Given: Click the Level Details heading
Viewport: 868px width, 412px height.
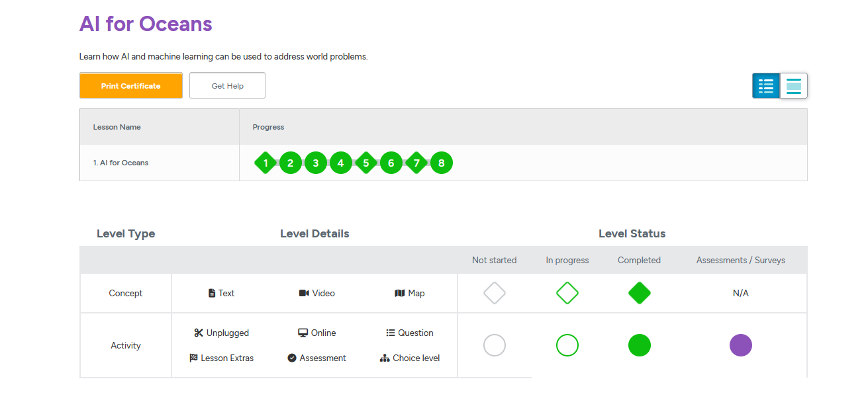Looking at the screenshot, I should click(x=314, y=233).
